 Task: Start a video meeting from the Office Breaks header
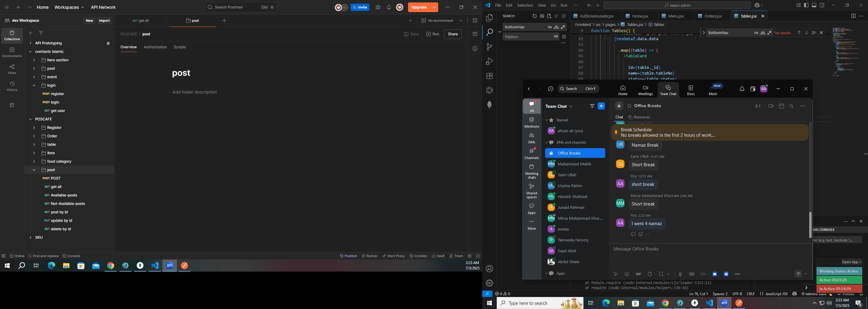[771, 106]
